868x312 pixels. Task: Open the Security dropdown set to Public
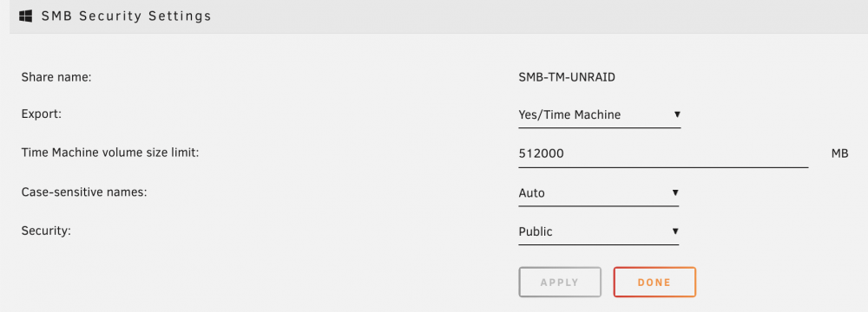598,231
